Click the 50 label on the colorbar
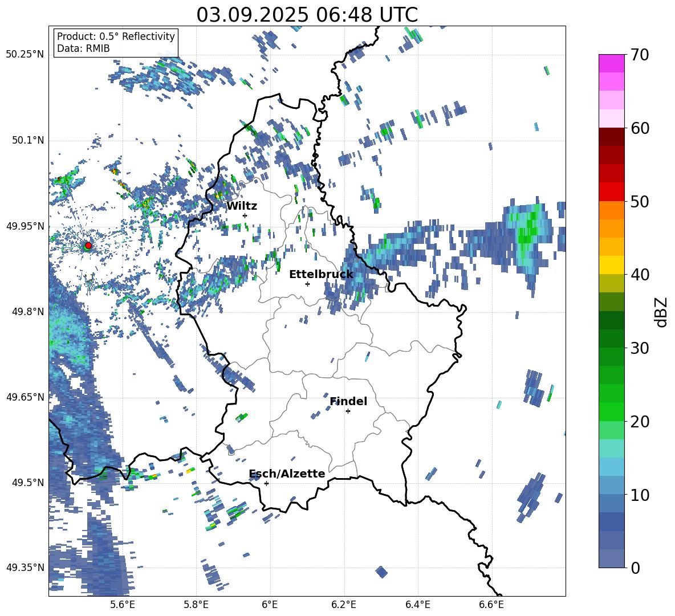Screen dimensions: 675x616 640,201
